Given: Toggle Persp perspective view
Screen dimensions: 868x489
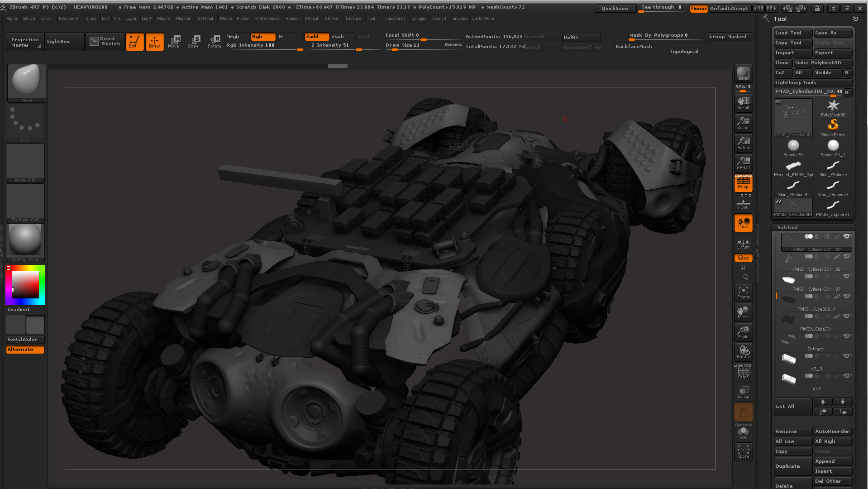Looking at the screenshot, I should [743, 183].
